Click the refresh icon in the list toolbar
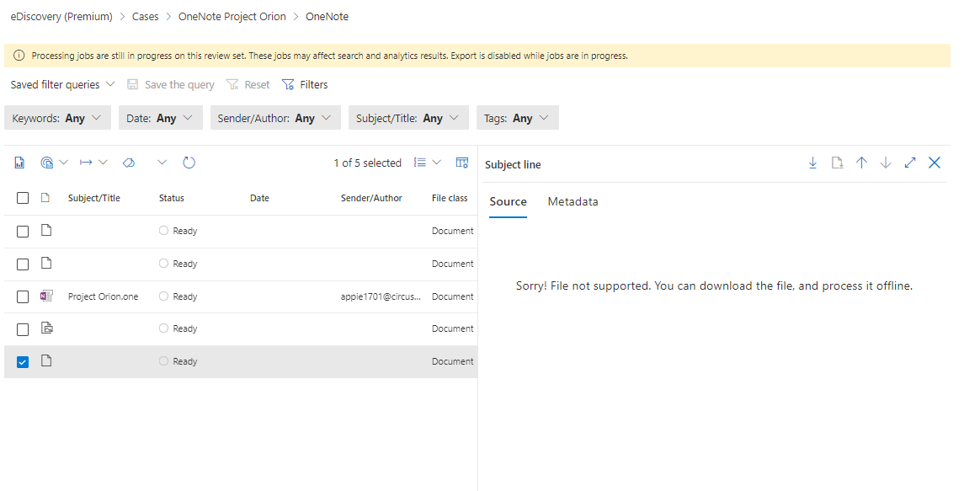This screenshot has width=980, height=491. point(189,163)
